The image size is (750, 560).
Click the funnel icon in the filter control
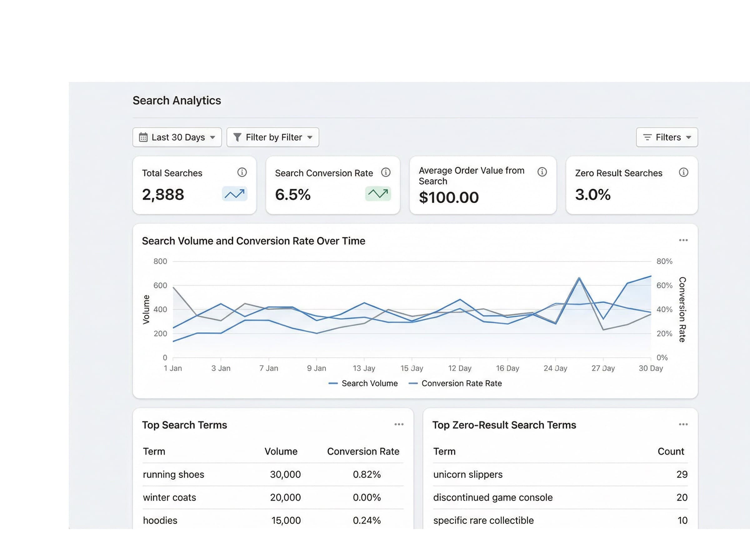click(238, 137)
